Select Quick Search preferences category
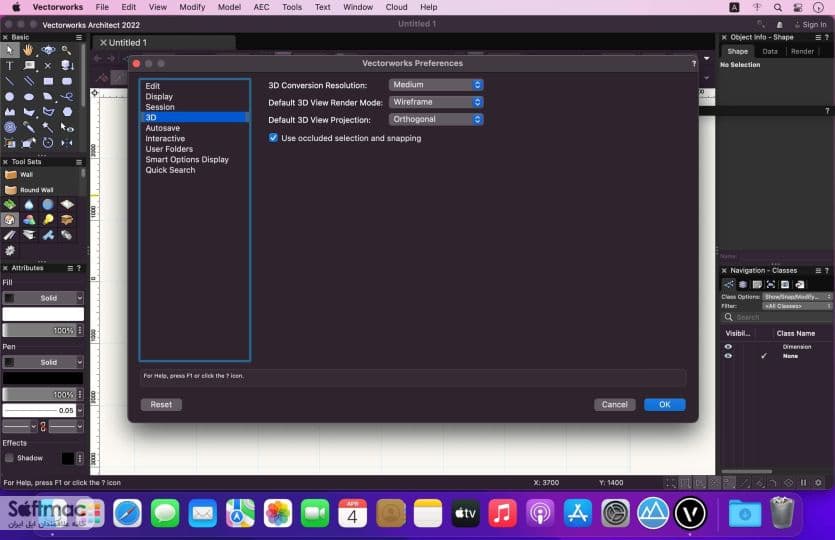 click(x=170, y=170)
